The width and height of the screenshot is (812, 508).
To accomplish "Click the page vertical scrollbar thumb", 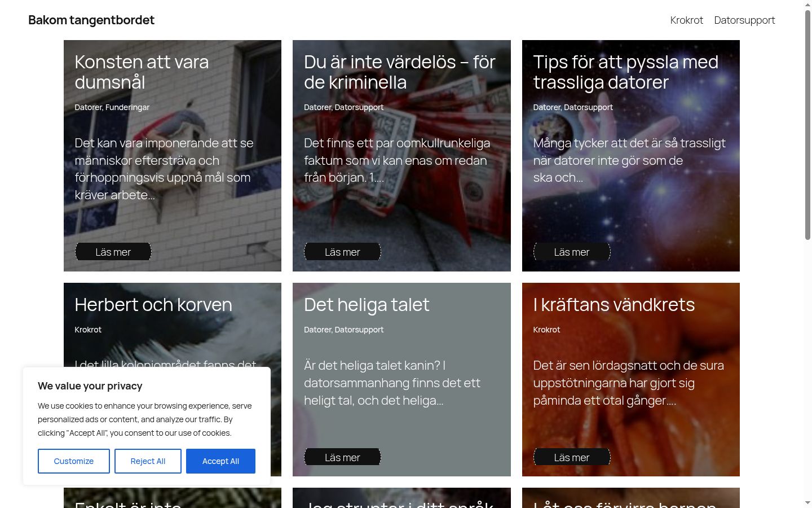I will pos(807,124).
